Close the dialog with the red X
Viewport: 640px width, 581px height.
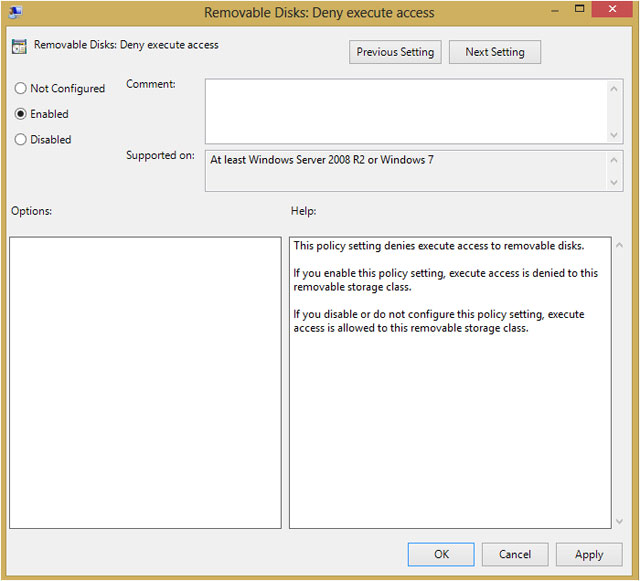pos(612,9)
